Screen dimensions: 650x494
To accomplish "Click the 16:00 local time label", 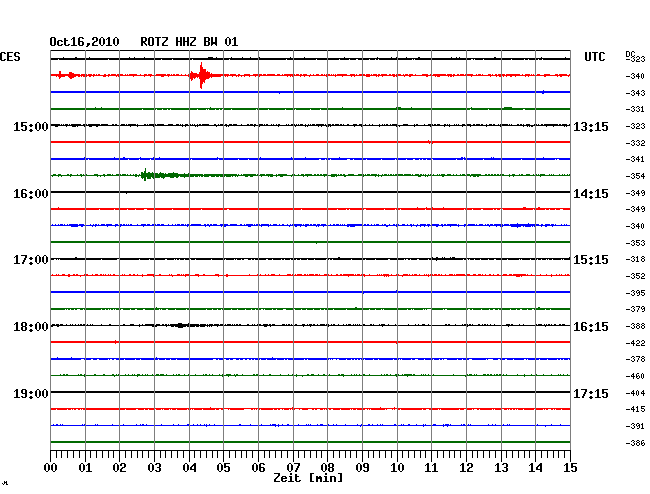I will point(31,194).
